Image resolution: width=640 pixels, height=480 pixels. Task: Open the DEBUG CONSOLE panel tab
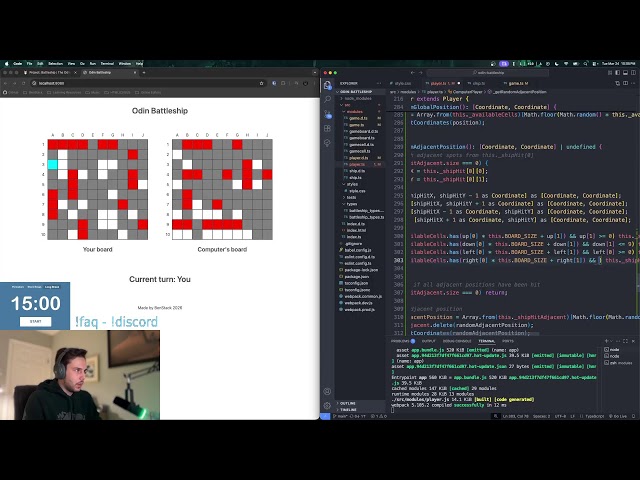tap(457, 341)
